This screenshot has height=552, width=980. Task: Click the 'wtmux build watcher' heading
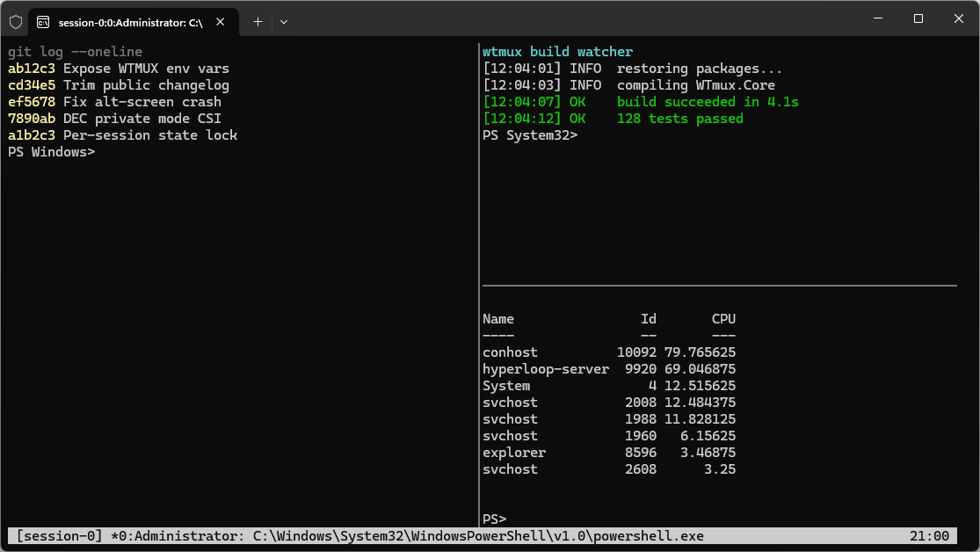(557, 52)
